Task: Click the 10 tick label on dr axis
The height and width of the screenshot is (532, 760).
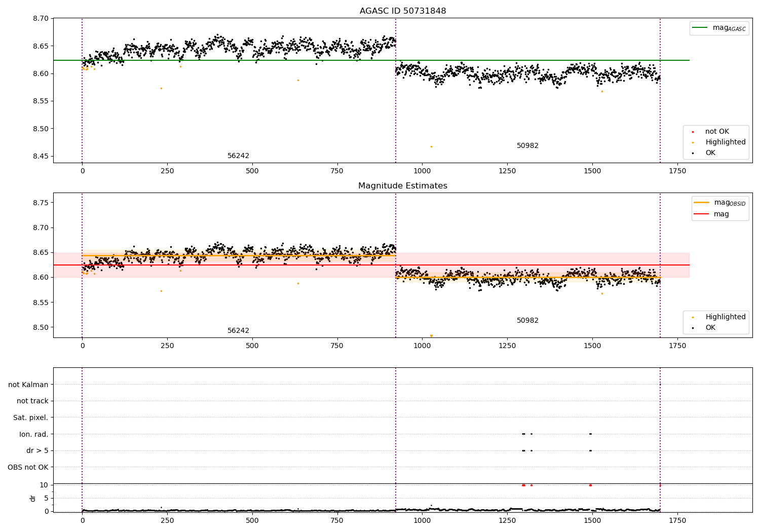Action: click(x=44, y=485)
